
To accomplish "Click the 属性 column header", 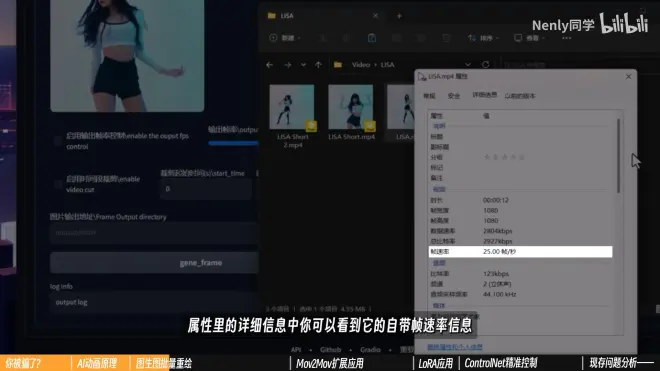I will 436,116.
